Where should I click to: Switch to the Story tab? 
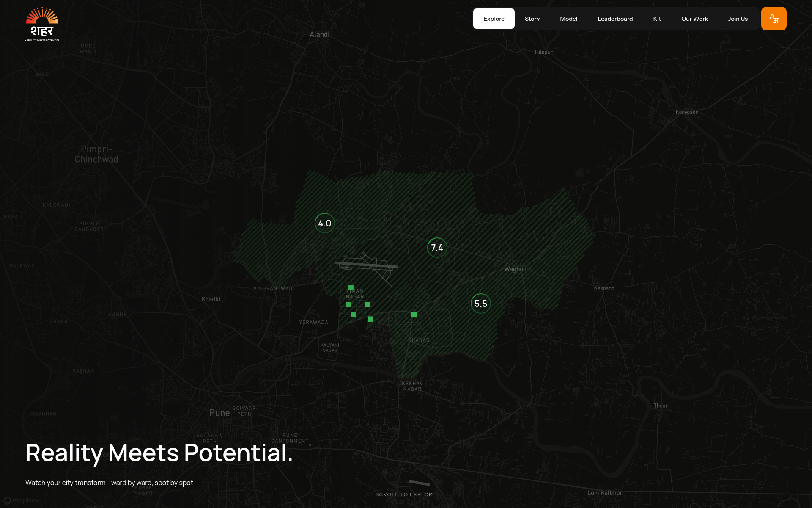tap(532, 19)
